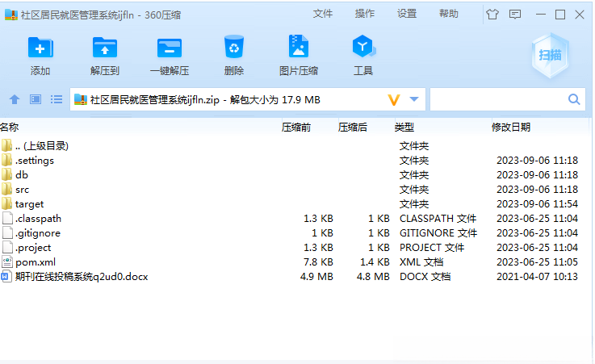The width and height of the screenshot is (595, 364).
Task: Click the db folder icon
Action: click(6, 174)
